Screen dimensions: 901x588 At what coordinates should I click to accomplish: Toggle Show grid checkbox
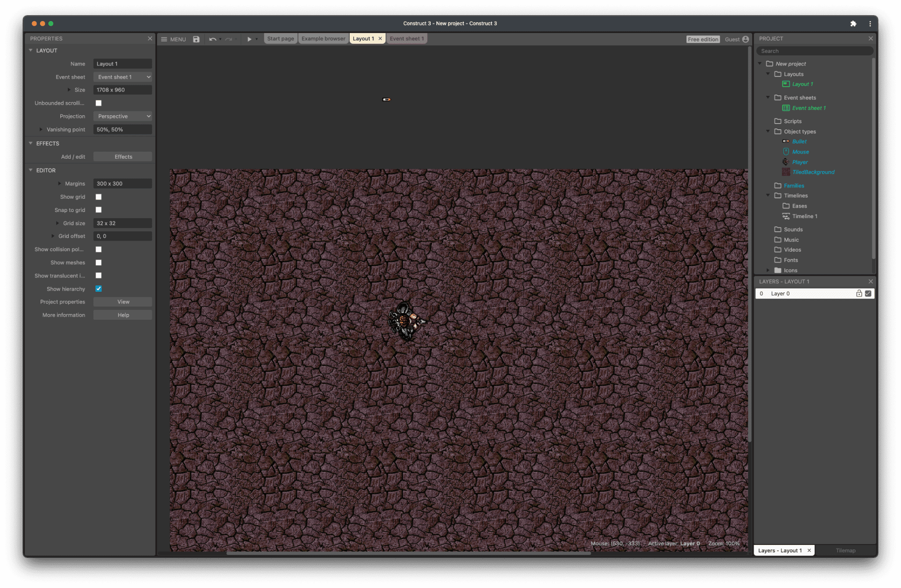(99, 196)
